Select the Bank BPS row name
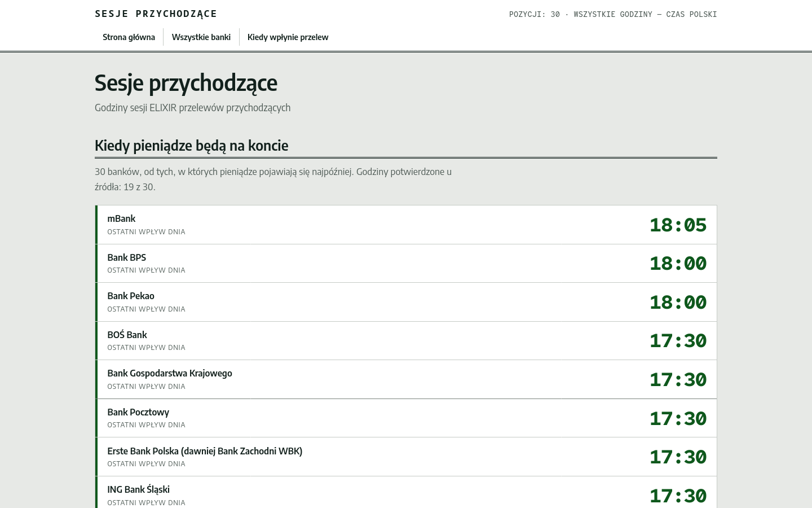This screenshot has width=812, height=508. click(x=126, y=257)
